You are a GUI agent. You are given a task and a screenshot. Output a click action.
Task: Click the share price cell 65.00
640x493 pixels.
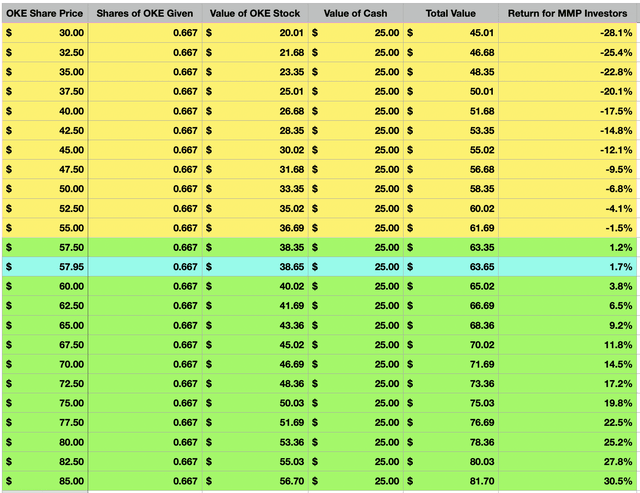45,325
